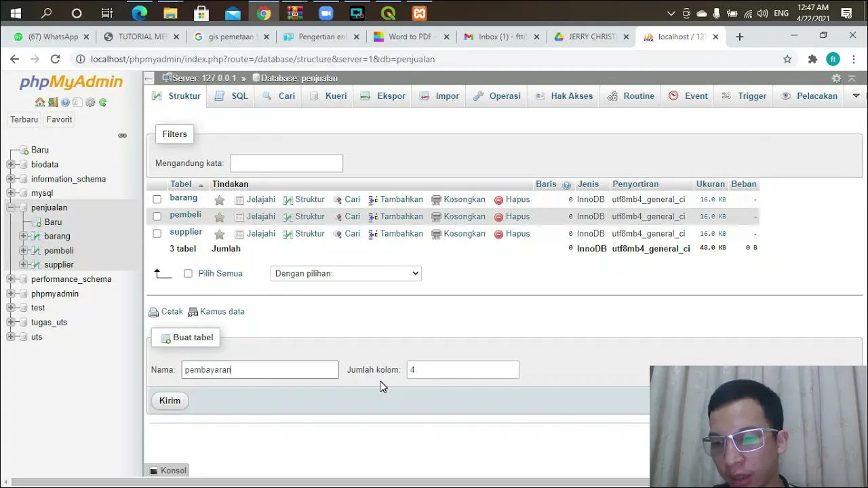The height and width of the screenshot is (488, 868).
Task: Open the Konsol panel
Action: (167, 470)
